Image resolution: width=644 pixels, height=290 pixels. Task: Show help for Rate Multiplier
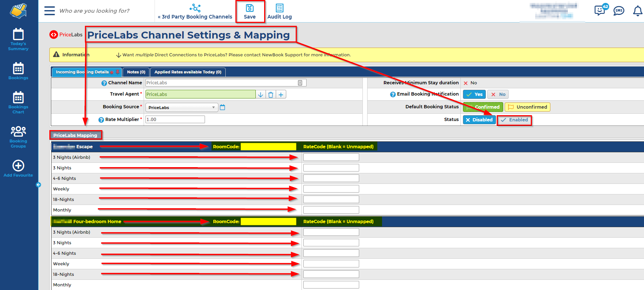[101, 120]
